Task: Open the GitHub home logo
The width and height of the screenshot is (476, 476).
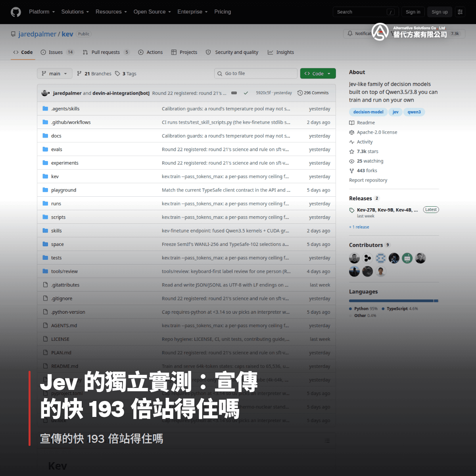Action: coord(16,12)
